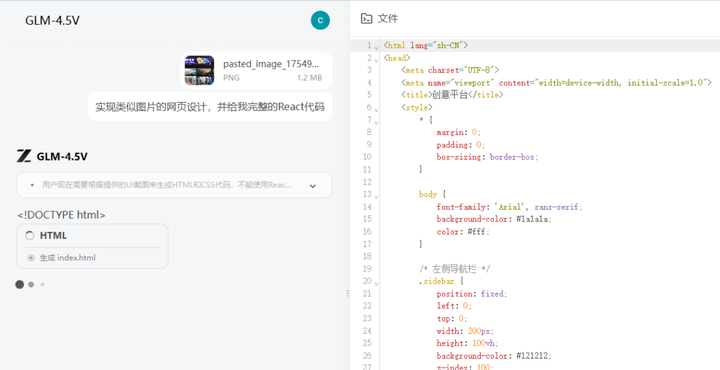Image resolution: width=720 pixels, height=370 pixels.
Task: Fold the .sidebar rule at line 20
Action: [376, 283]
